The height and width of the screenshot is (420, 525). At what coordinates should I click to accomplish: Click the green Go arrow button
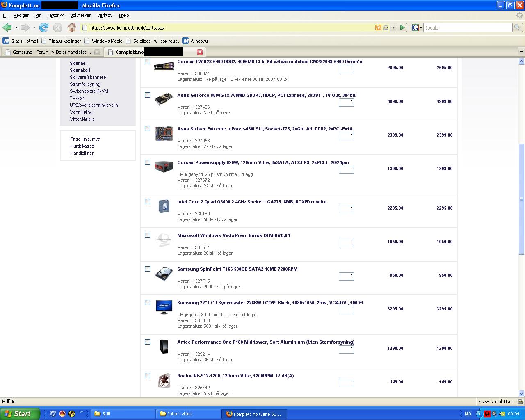pos(402,27)
